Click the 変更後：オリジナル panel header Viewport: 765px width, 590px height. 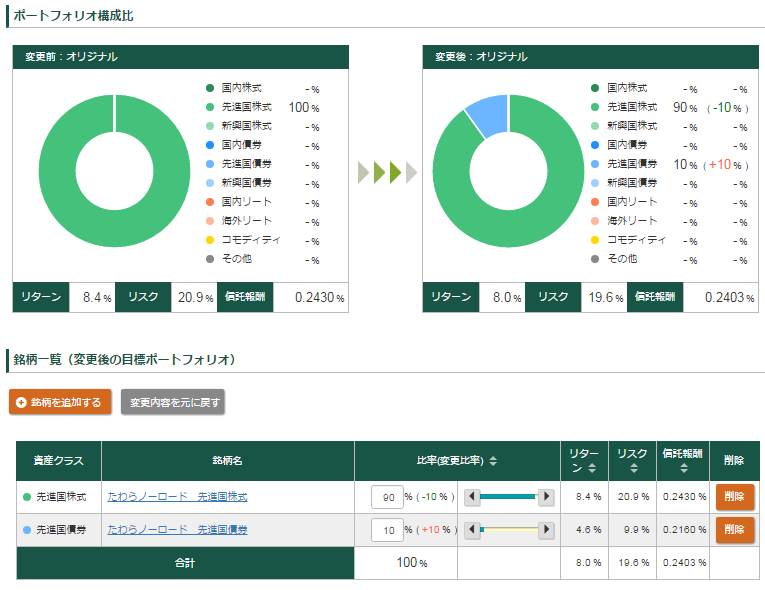coord(590,57)
